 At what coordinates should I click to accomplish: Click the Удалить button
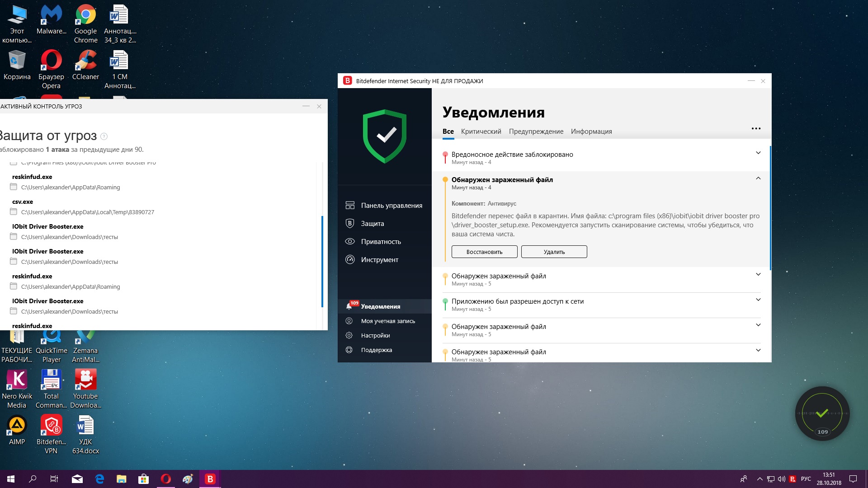pos(554,252)
